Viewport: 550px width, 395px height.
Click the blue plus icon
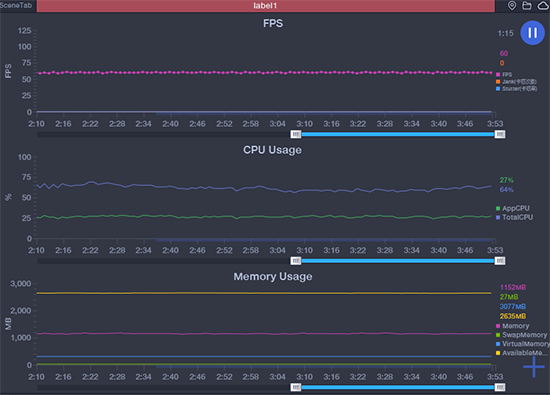pyautogui.click(x=534, y=367)
